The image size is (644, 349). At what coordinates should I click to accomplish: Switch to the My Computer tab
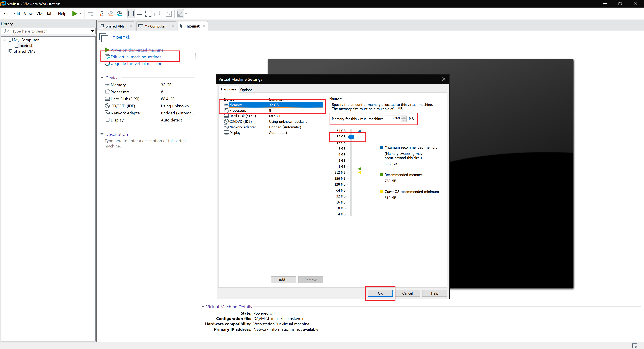(x=155, y=26)
